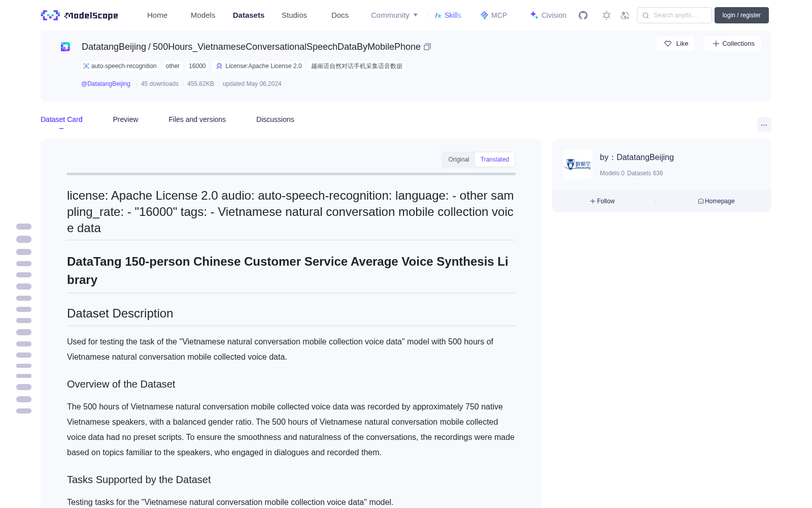Click the 'Datasets 636' count
812x508 pixels.
[645, 173]
